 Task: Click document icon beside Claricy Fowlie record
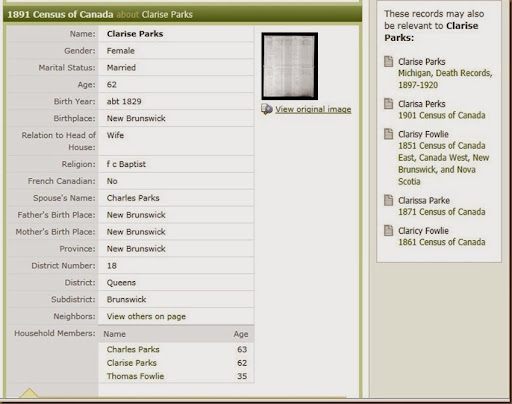coord(388,231)
